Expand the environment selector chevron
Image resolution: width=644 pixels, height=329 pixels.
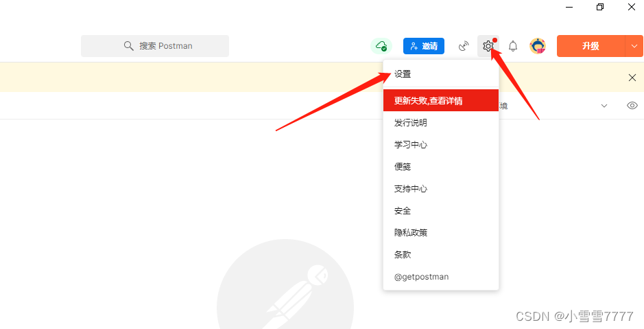[604, 106]
